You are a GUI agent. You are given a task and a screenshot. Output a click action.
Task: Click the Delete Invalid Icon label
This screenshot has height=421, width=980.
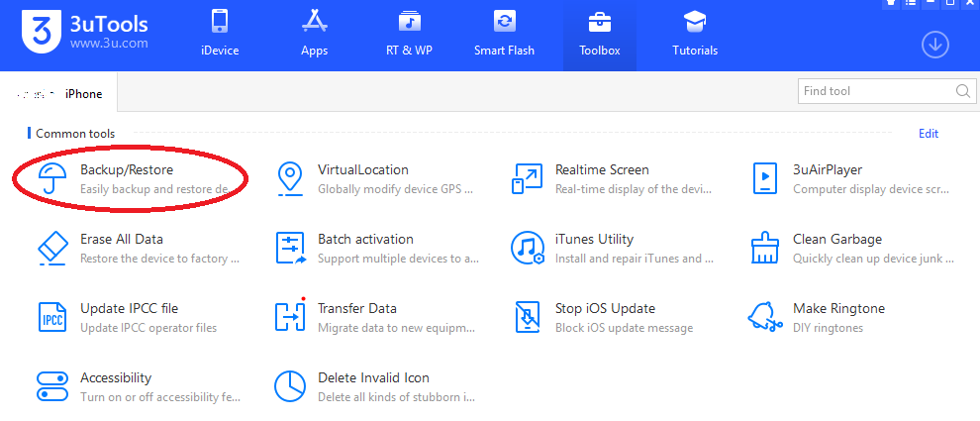(374, 377)
